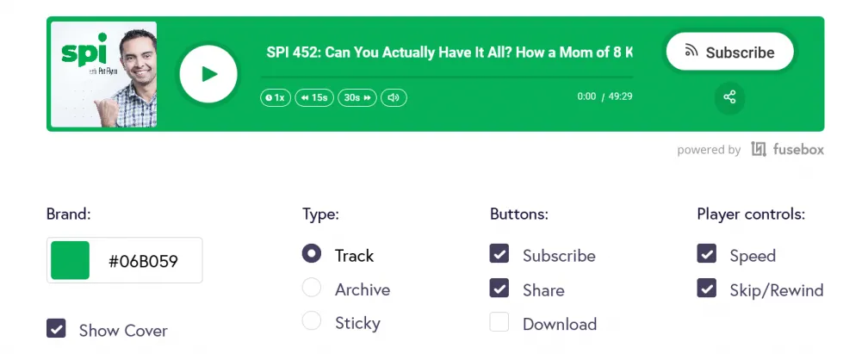Play the SPI 452 episode
Viewport: 868px width, 354px height.
click(208, 74)
